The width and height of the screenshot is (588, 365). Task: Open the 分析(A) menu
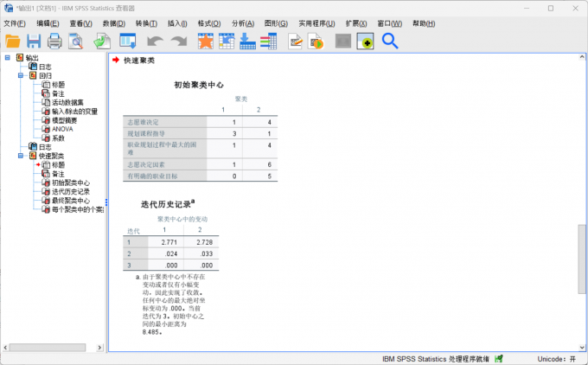[241, 22]
